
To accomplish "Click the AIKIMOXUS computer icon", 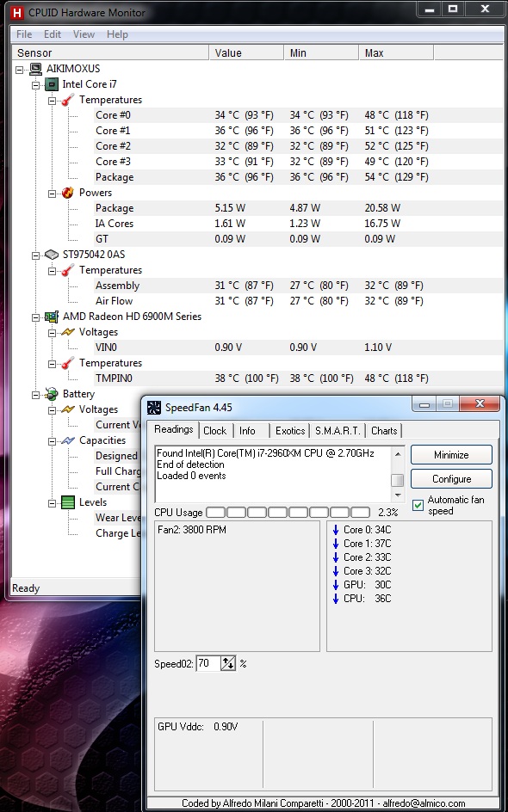I will (x=36, y=69).
